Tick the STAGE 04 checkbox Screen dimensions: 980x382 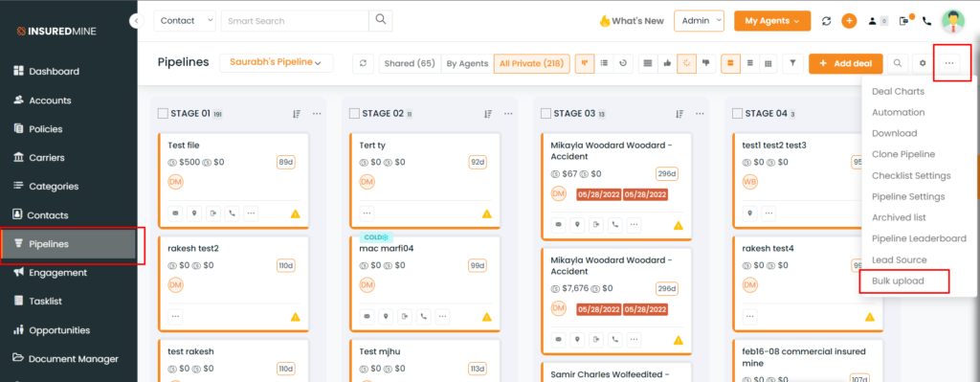click(737, 113)
